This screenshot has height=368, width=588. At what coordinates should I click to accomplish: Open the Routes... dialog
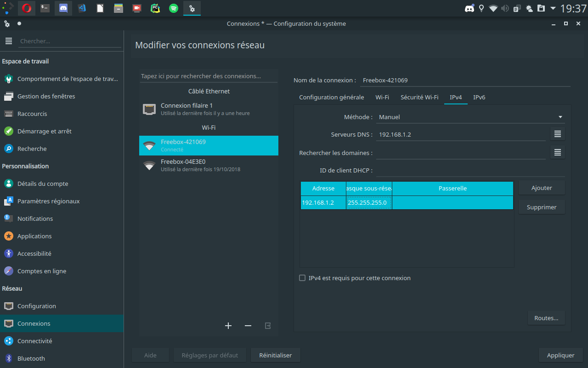click(546, 318)
